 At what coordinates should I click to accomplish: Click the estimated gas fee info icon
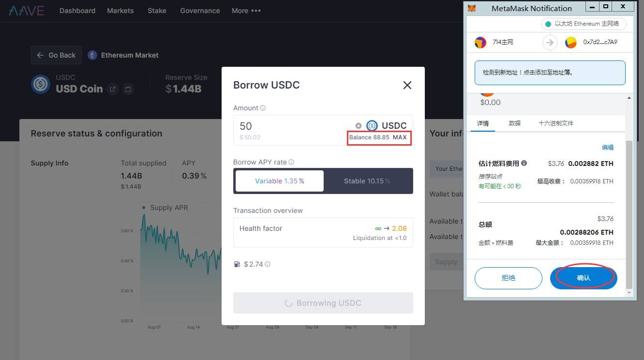(524, 163)
